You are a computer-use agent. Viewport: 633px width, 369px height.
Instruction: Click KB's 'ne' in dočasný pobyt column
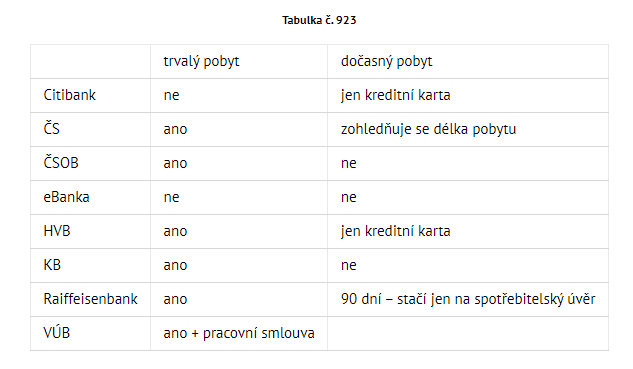tap(348, 265)
